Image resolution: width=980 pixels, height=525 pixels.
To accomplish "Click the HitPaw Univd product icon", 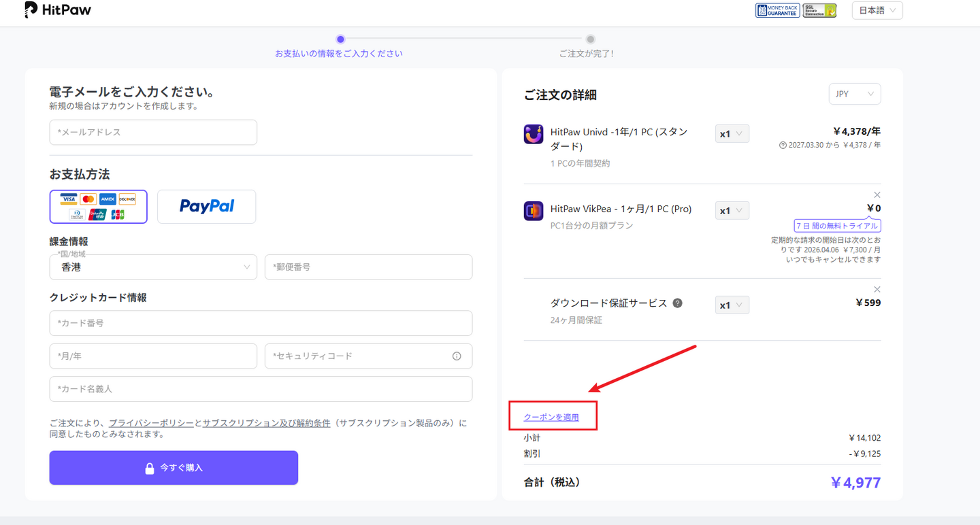I will [x=534, y=134].
